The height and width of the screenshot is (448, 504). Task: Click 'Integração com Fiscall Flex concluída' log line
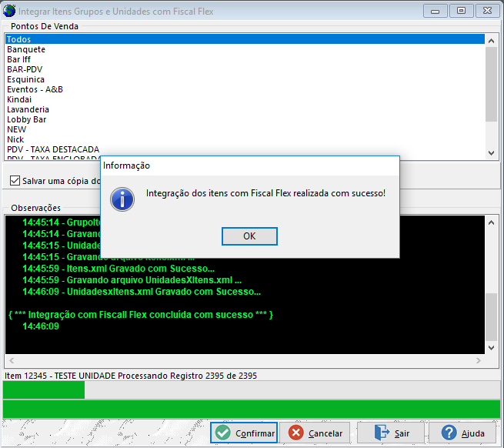[141, 315]
